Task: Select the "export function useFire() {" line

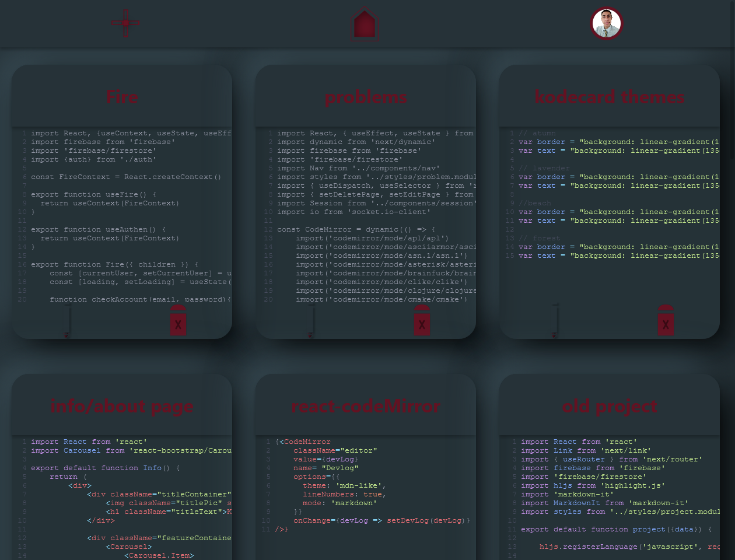Action: coord(94,194)
